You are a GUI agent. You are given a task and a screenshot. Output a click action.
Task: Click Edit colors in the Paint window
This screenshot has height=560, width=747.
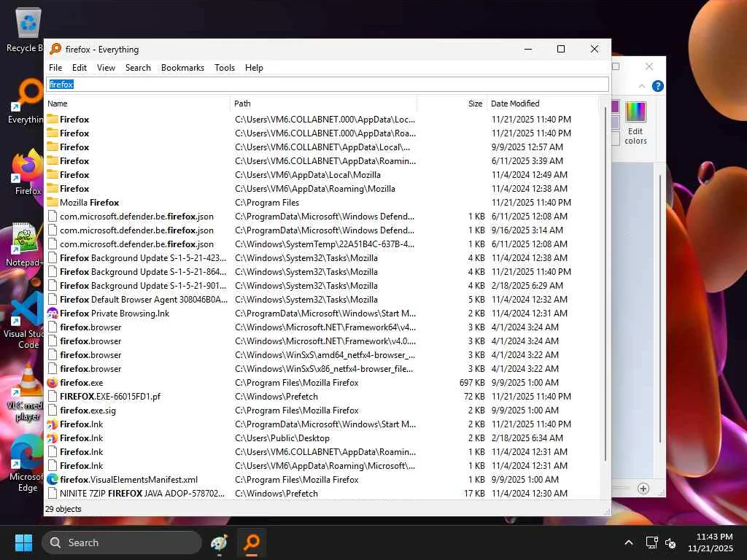coord(635,123)
